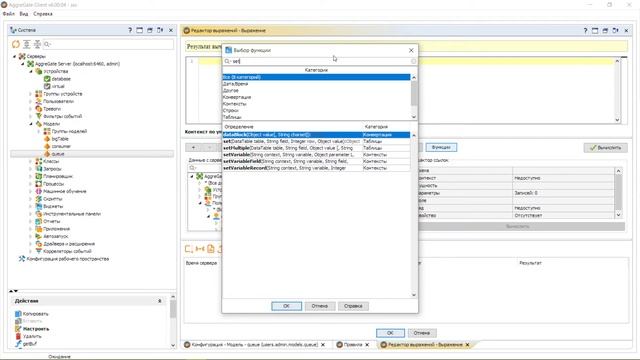Select setVariableRecord function row
This screenshot has width=640, height=360.
point(316,168)
